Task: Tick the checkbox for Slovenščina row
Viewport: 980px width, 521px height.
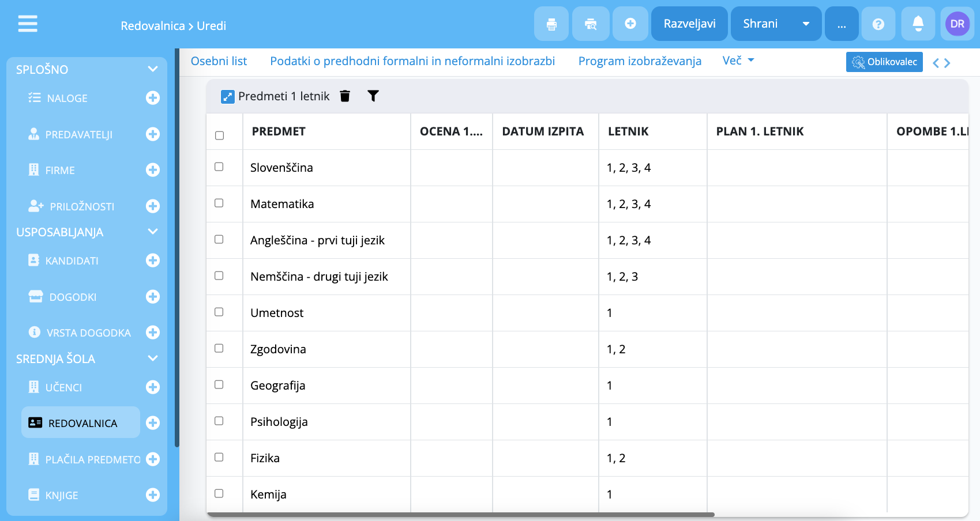Action: pyautogui.click(x=219, y=167)
